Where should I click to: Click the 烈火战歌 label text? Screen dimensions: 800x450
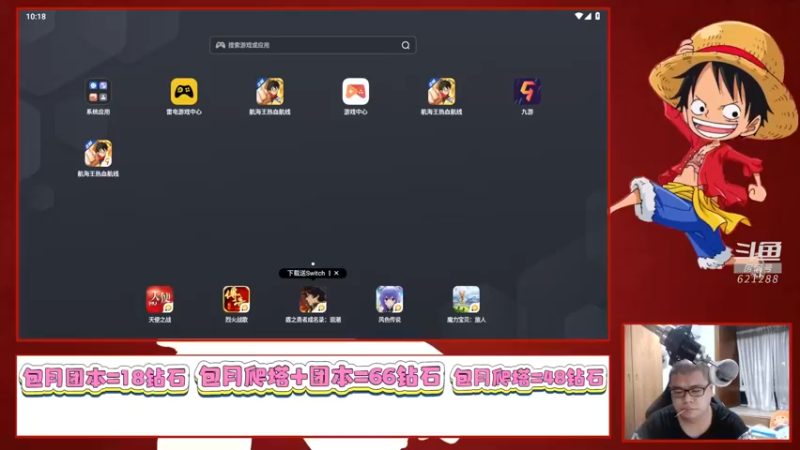(x=236, y=320)
